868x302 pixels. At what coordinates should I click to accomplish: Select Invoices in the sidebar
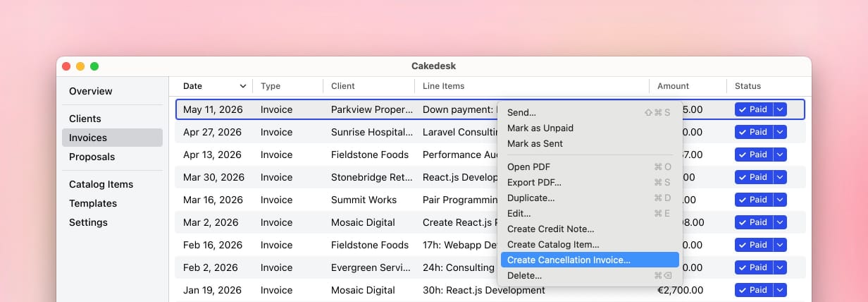point(113,138)
